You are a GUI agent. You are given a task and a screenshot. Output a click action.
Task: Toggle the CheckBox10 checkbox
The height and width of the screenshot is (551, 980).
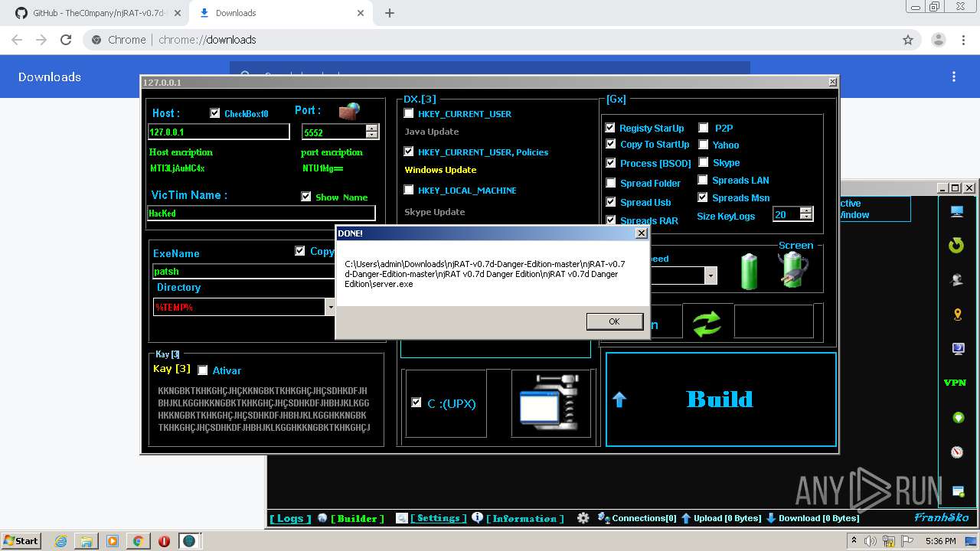pos(215,113)
